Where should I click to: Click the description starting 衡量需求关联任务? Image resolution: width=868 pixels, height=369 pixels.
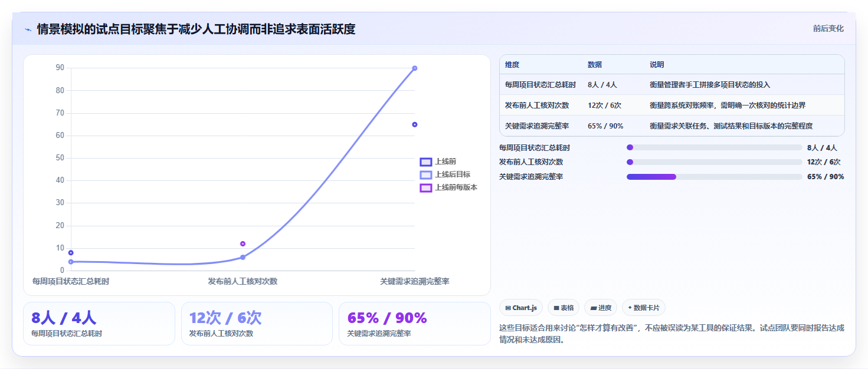pos(731,126)
